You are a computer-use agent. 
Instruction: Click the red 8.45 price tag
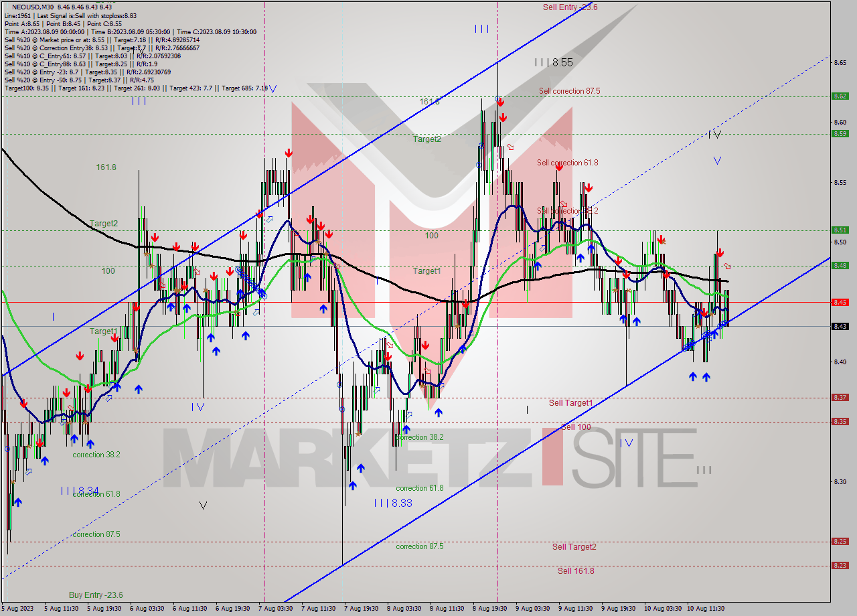[x=840, y=303]
